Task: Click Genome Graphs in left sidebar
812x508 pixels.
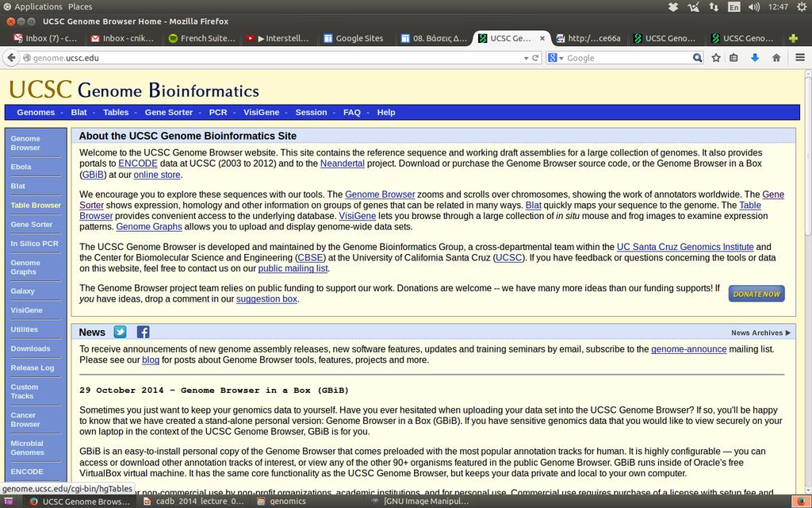Action: tap(25, 267)
